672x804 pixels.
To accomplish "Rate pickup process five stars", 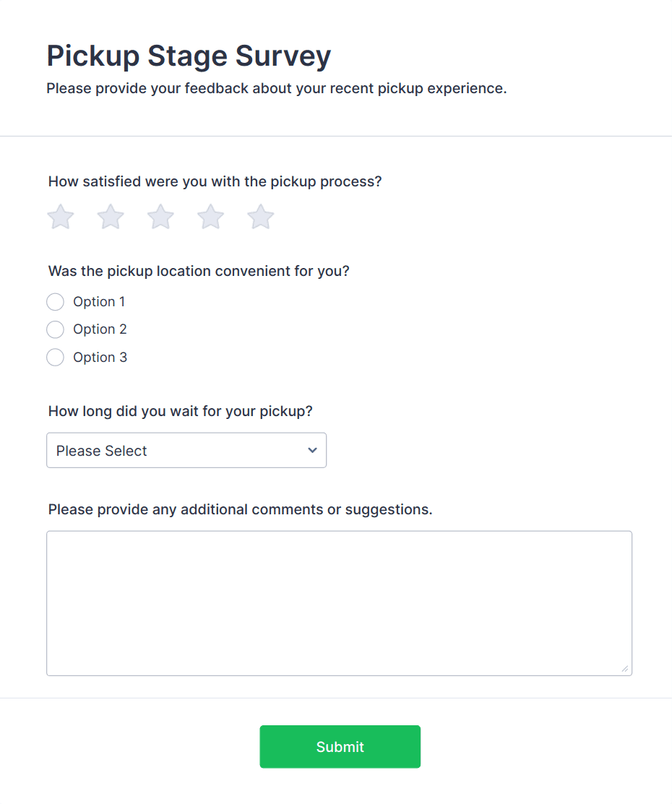I will click(261, 217).
